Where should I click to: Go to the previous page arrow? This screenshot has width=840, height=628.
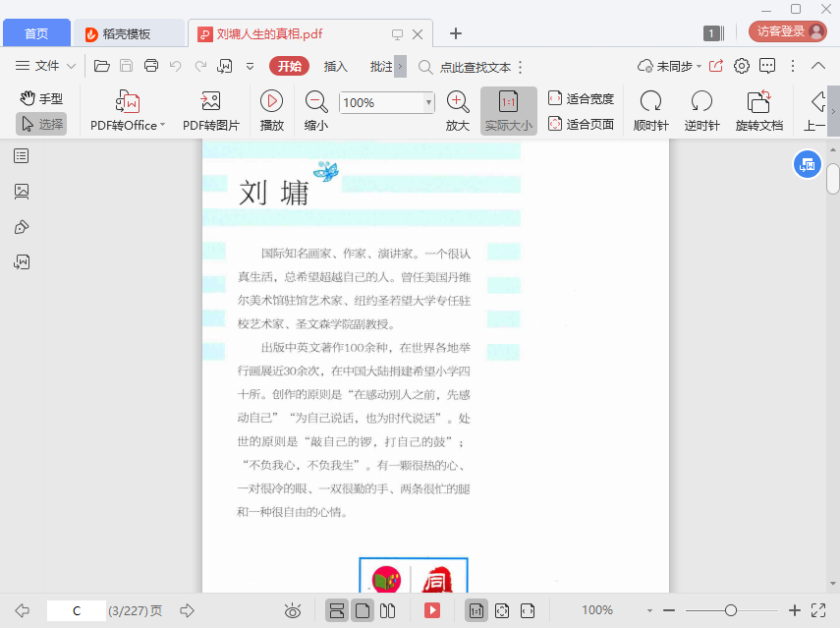click(22, 610)
